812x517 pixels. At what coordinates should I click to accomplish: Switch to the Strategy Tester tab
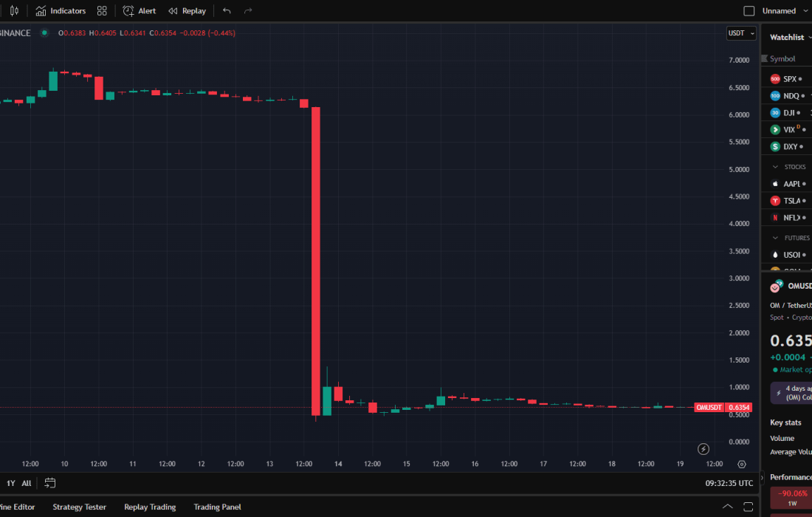click(x=79, y=507)
